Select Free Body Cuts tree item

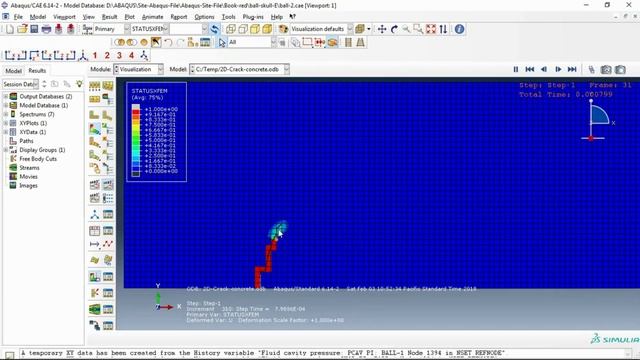[x=38, y=159]
